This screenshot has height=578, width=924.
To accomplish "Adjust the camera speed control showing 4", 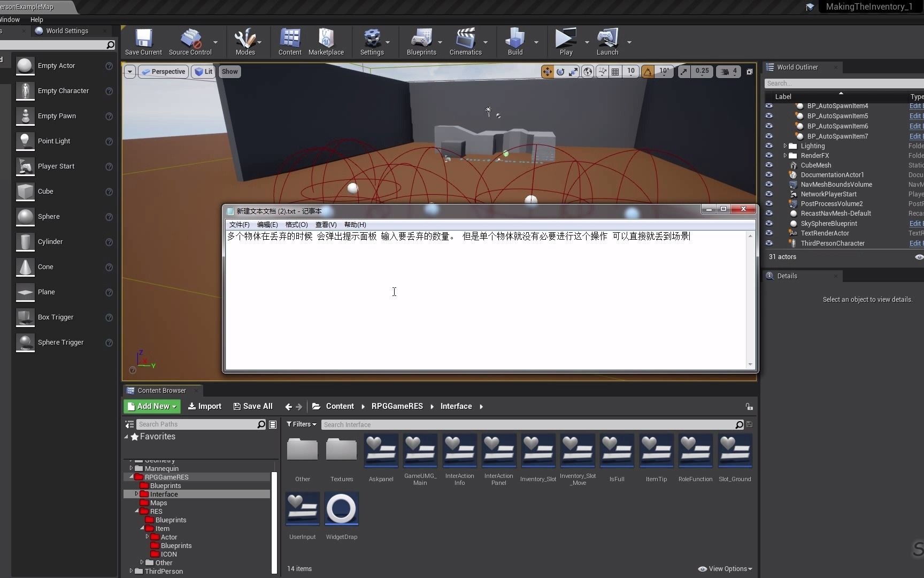I will [x=728, y=71].
